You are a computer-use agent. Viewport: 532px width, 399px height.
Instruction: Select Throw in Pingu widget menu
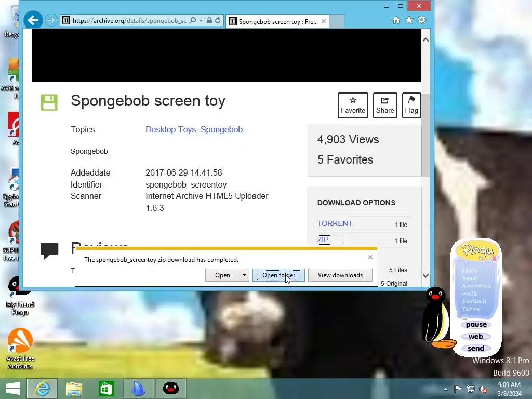pos(471,309)
